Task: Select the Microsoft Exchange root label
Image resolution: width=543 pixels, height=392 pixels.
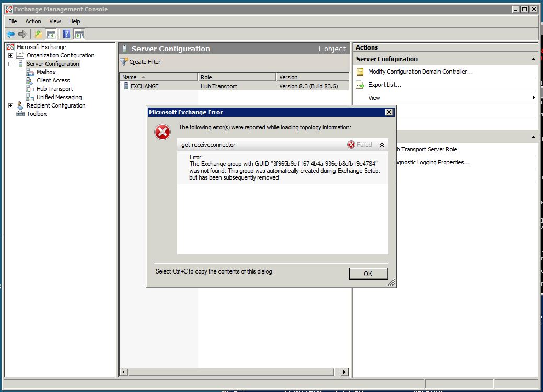Action: point(41,46)
